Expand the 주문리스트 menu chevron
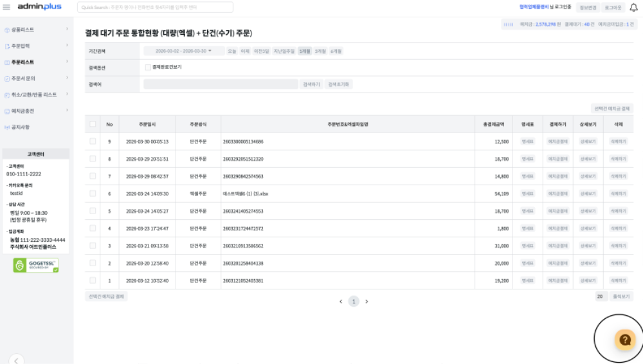The image size is (643, 364). [67, 62]
